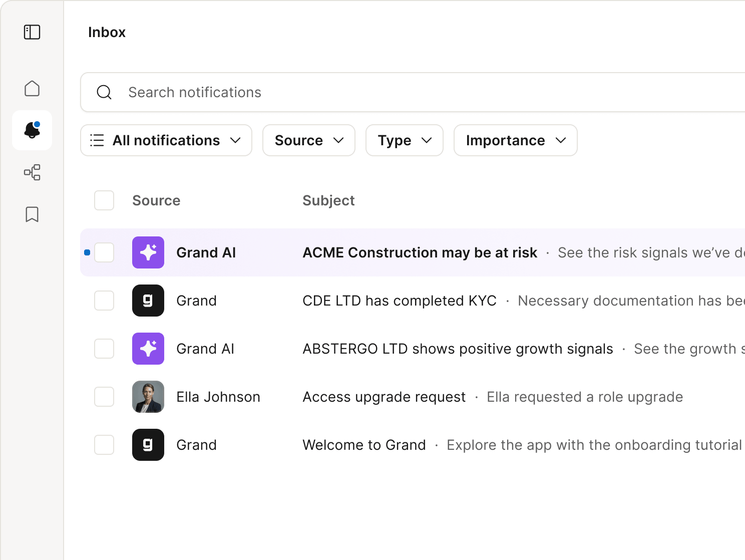Tick the select-all checkbox in table header
This screenshot has width=745, height=560.
pos(104,200)
